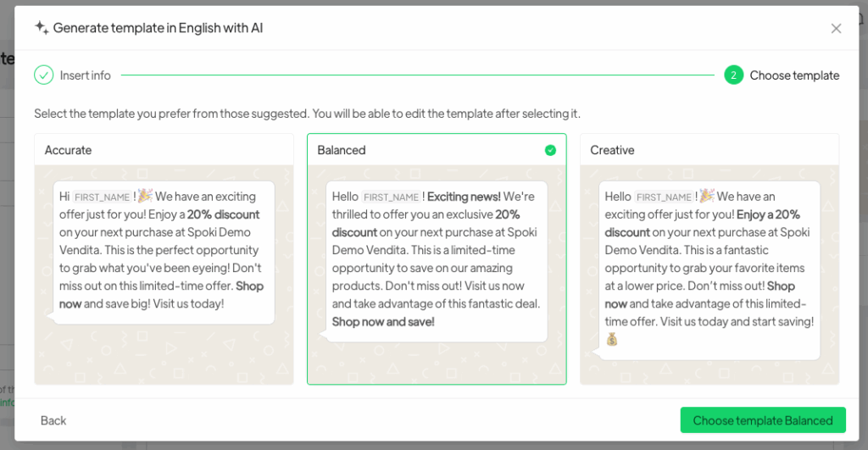Viewport: 868px width, 450px height.
Task: Click the AI sparkle icon in the title
Action: coord(42,27)
